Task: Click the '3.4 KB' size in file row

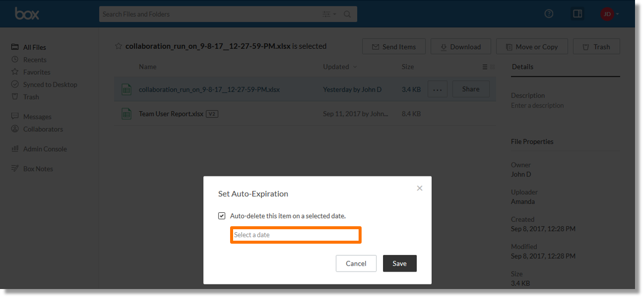Action: (411, 90)
